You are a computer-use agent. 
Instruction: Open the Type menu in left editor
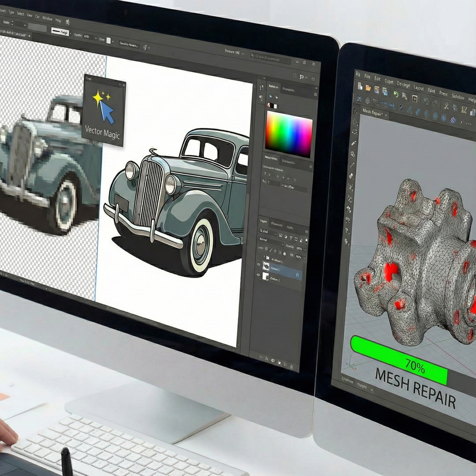[x=11, y=12]
